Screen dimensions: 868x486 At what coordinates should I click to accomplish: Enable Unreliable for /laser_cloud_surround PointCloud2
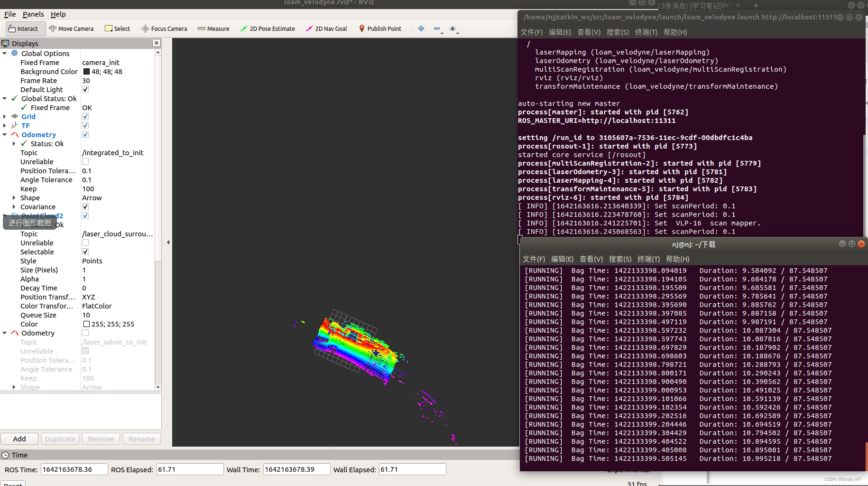pos(85,243)
